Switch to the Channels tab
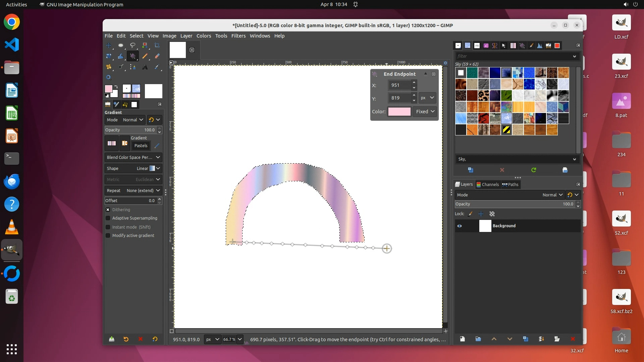The image size is (644, 362). coord(488,184)
